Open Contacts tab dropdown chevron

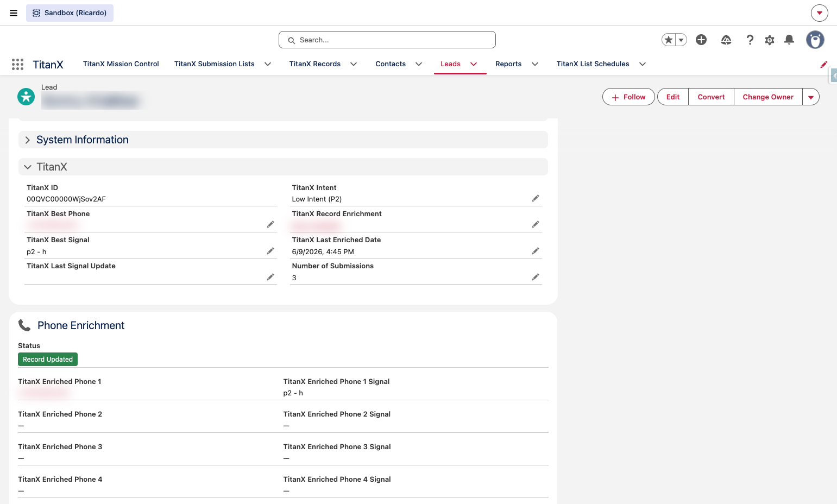pos(419,64)
